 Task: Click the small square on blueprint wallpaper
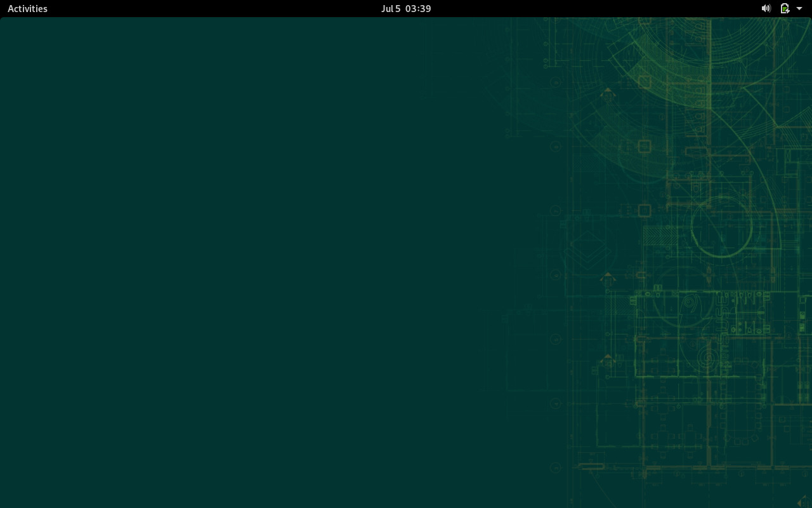(x=645, y=147)
